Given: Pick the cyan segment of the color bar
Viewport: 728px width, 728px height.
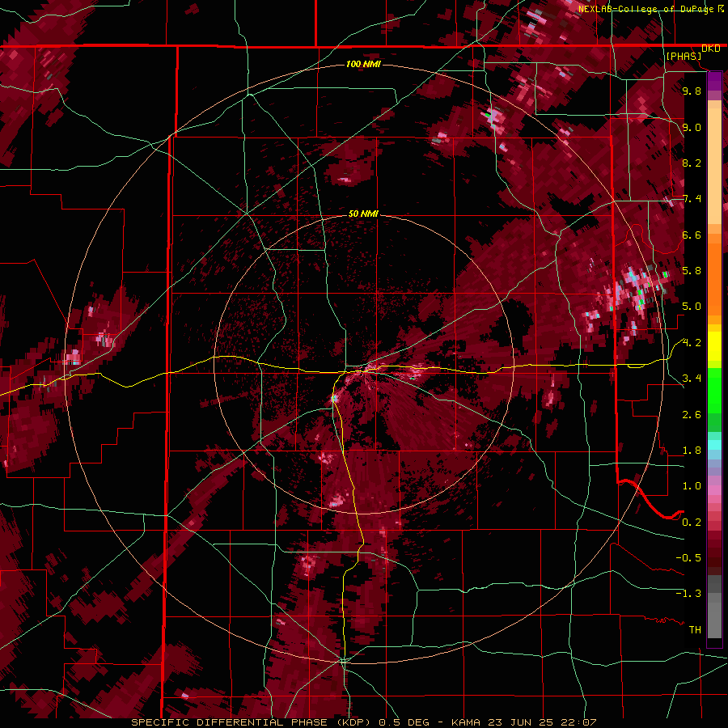Looking at the screenshot, I should click(x=714, y=445).
